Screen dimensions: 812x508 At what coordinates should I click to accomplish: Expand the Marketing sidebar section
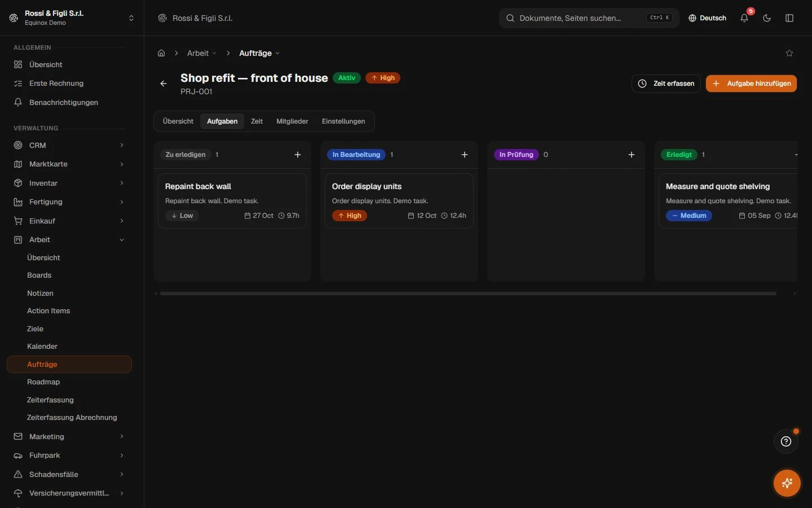69,436
